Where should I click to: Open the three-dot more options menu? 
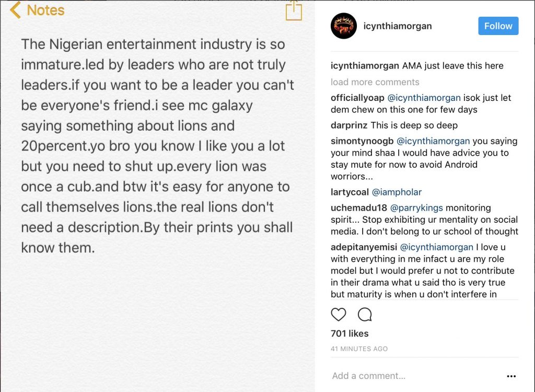(x=511, y=376)
